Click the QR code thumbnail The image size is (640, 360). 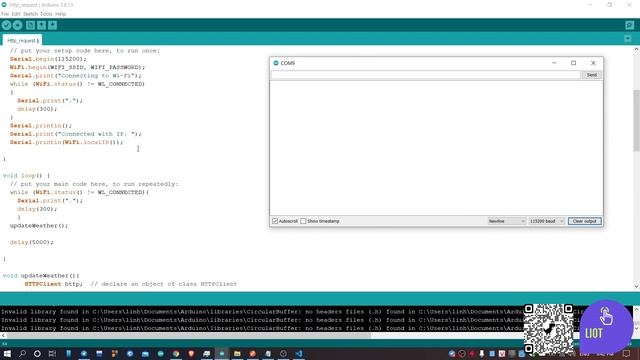coord(549,329)
